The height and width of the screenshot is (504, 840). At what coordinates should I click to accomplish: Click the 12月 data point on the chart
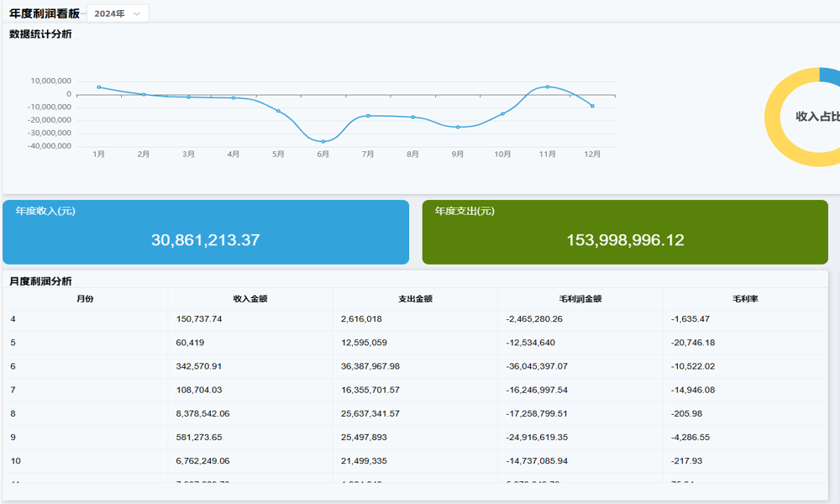pyautogui.click(x=592, y=106)
